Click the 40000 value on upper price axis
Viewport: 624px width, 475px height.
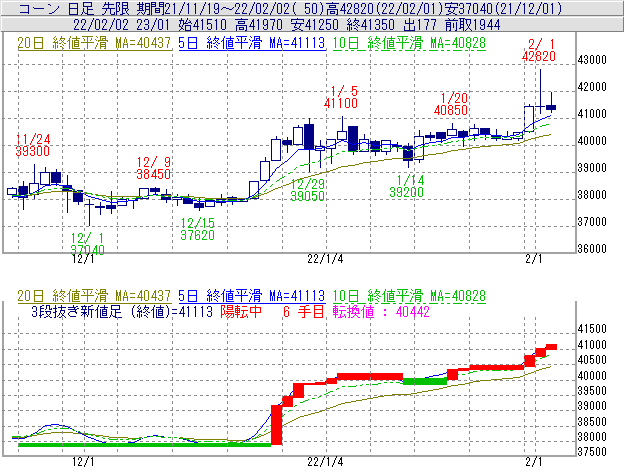tap(592, 141)
